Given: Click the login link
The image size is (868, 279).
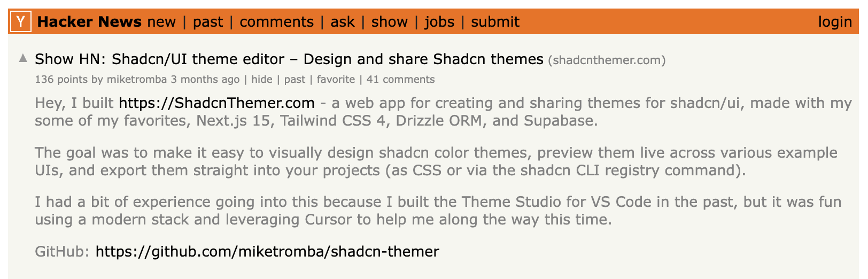Looking at the screenshot, I should pyautogui.click(x=835, y=22).
